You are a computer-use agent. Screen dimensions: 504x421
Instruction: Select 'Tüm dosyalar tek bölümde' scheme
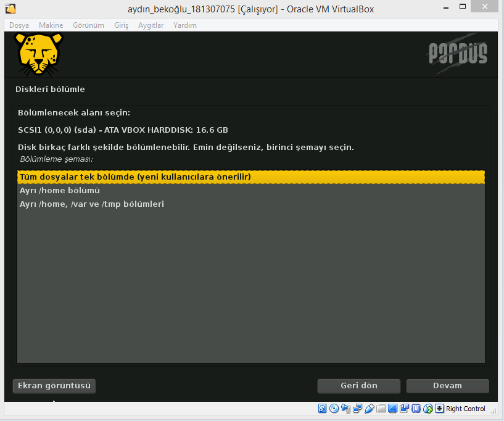pos(250,177)
